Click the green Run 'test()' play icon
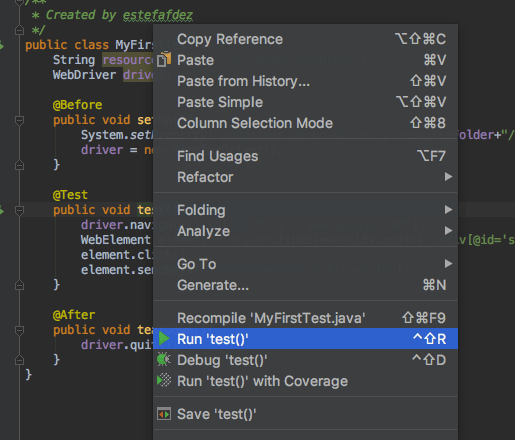 click(x=163, y=339)
